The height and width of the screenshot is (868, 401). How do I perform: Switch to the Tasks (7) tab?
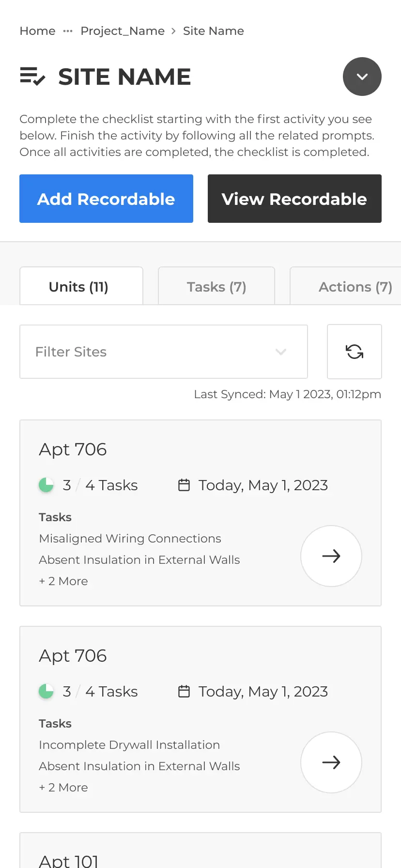coord(216,286)
